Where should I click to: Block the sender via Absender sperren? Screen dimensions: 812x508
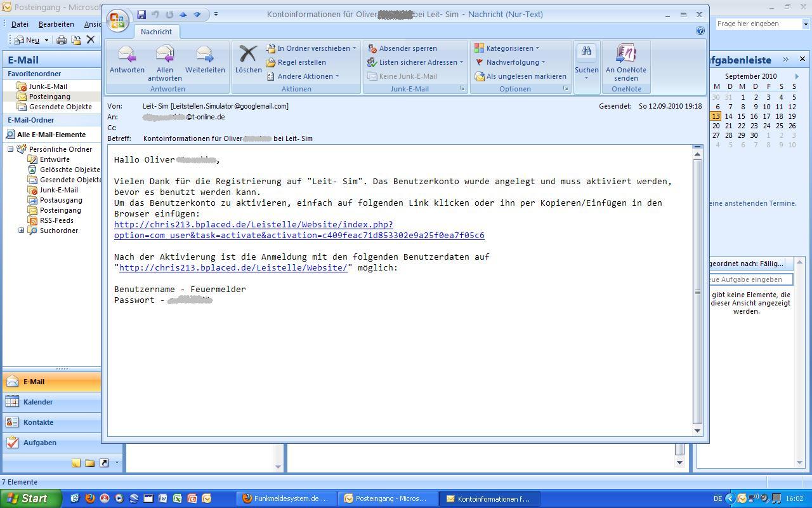tap(402, 48)
